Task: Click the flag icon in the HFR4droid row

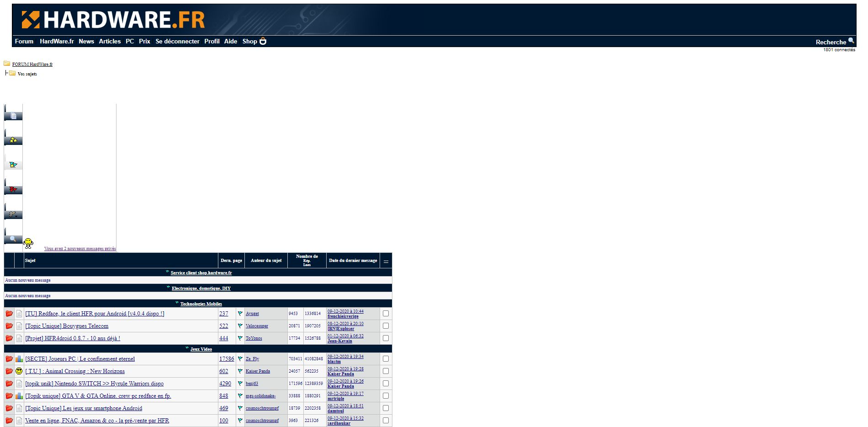Action: tap(240, 338)
